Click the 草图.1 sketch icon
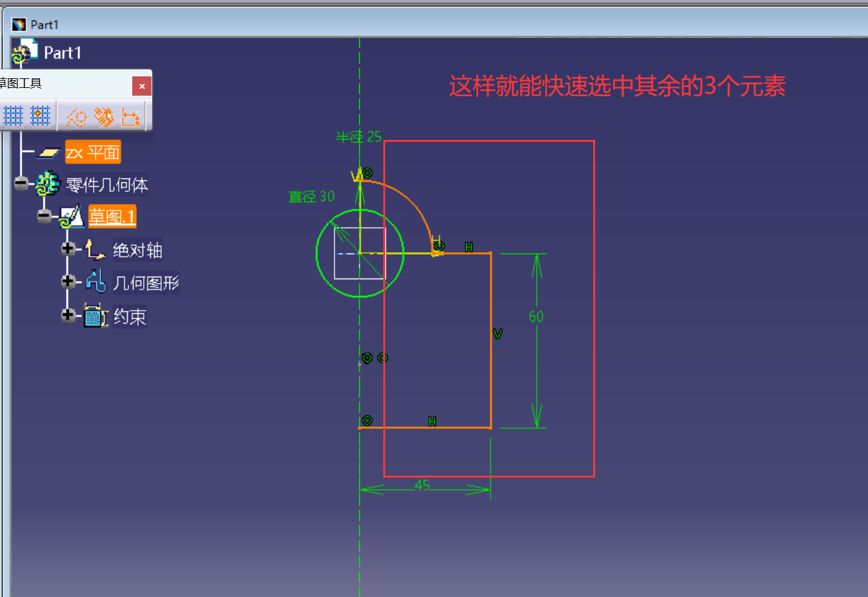868x597 pixels. 71,217
